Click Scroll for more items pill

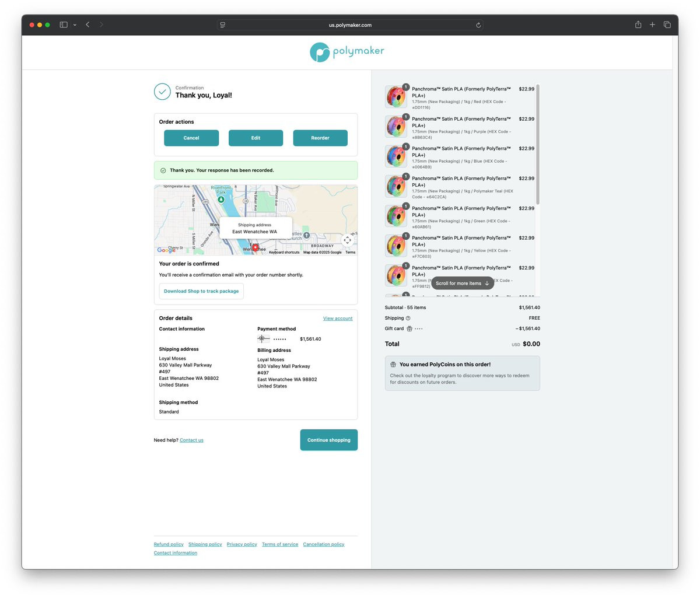click(463, 284)
